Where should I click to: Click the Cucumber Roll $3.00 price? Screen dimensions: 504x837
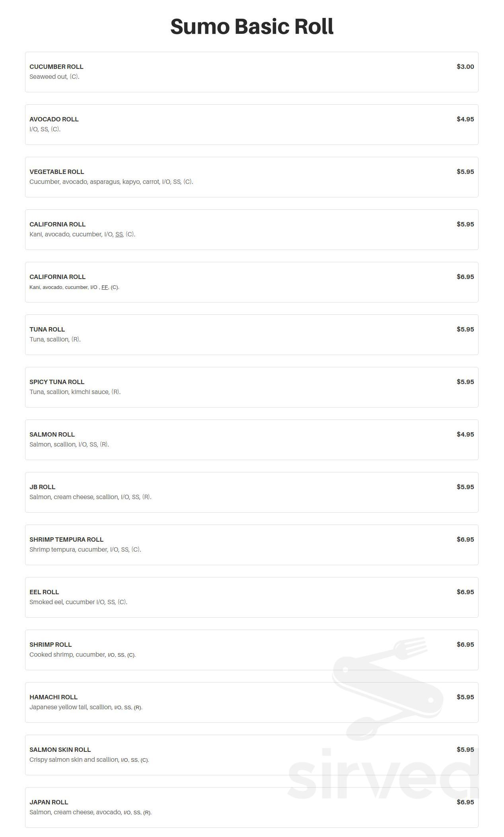click(x=465, y=66)
